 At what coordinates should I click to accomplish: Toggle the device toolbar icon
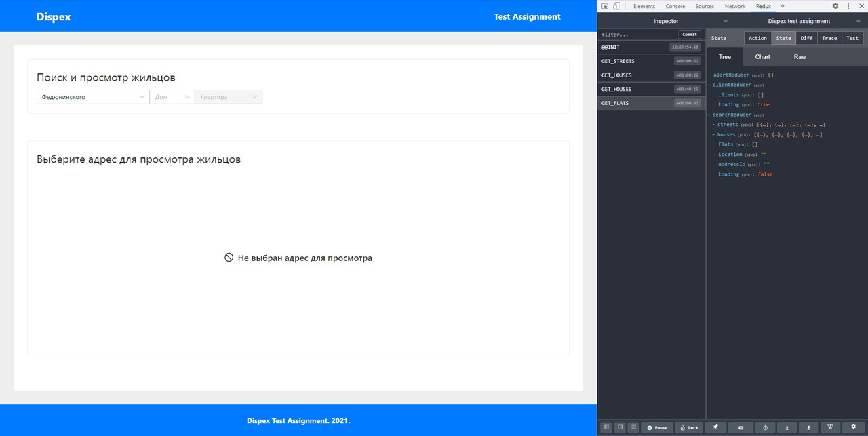[616, 6]
